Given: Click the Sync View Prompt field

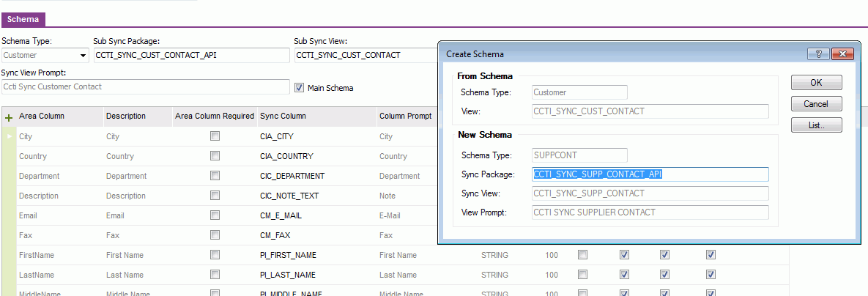Looking at the screenshot, I should click(146, 87).
